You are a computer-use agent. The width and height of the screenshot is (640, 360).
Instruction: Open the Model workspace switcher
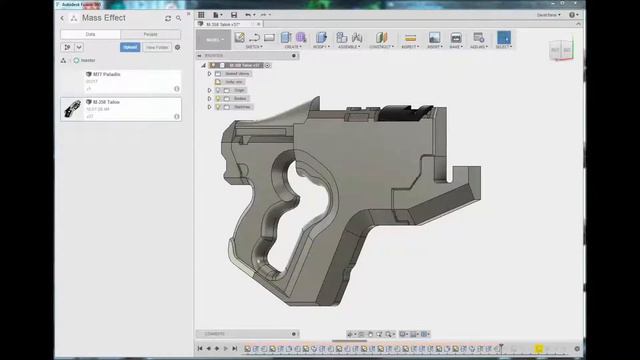click(x=213, y=40)
